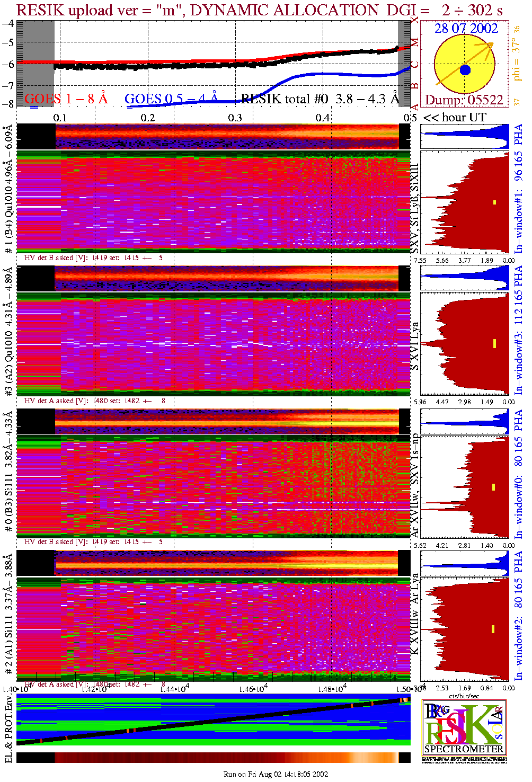Click the Run on Fri Aug 02 footer
Image resolution: width=532 pixels, height=782 pixels.
point(276,774)
